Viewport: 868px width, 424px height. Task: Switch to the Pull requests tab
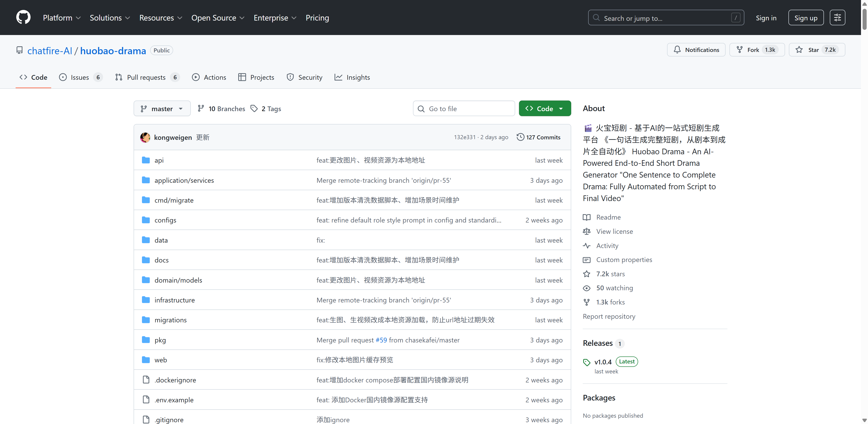[146, 77]
